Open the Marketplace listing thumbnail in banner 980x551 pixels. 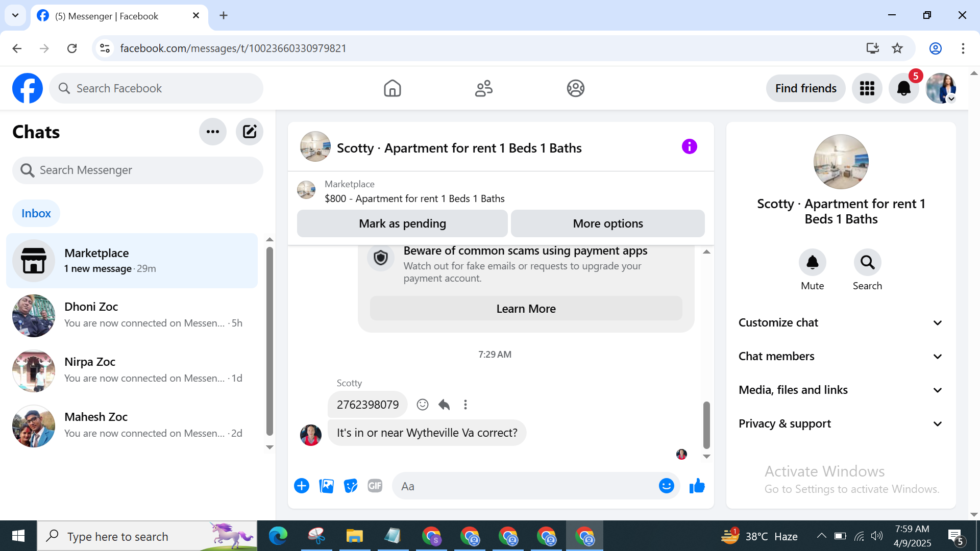pyautogui.click(x=306, y=190)
